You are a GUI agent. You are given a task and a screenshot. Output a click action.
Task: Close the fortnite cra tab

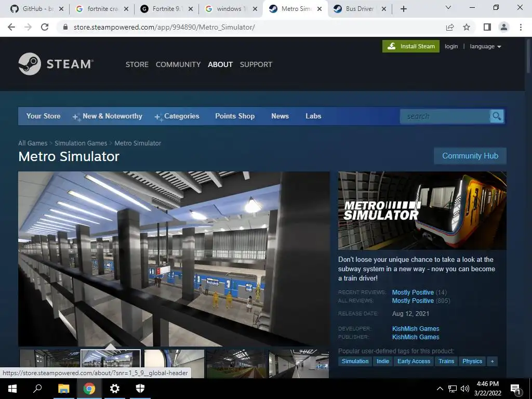126,9
